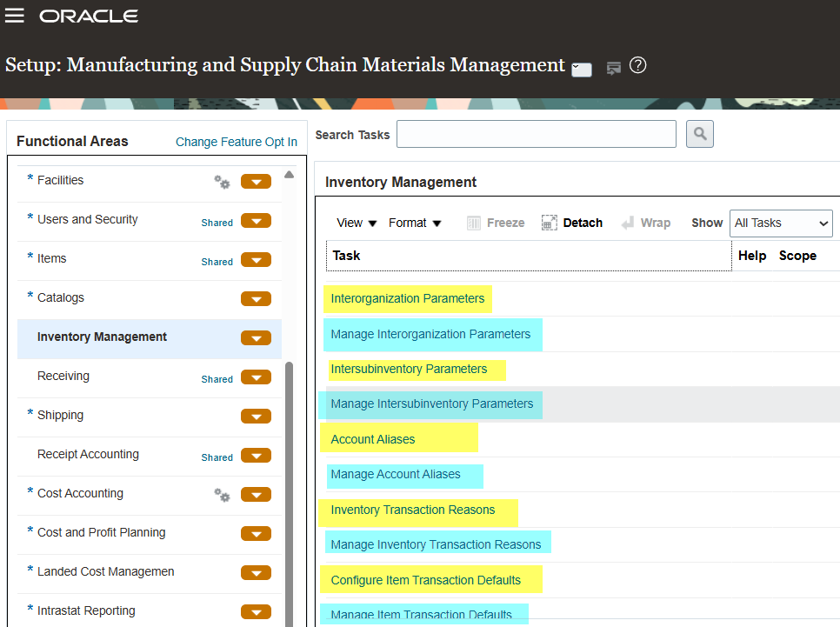Click the envelope icon after the setup title
The image size is (840, 627).
click(581, 69)
